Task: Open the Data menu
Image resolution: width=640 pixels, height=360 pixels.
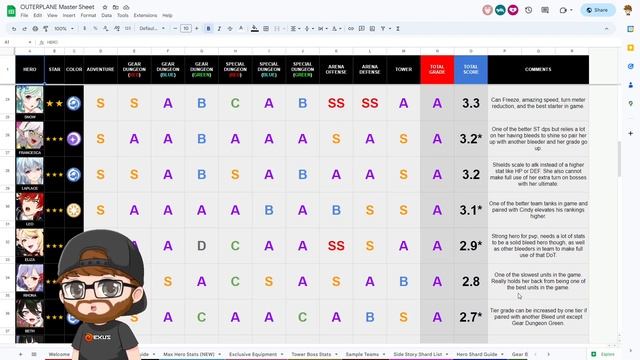Action: click(106, 15)
